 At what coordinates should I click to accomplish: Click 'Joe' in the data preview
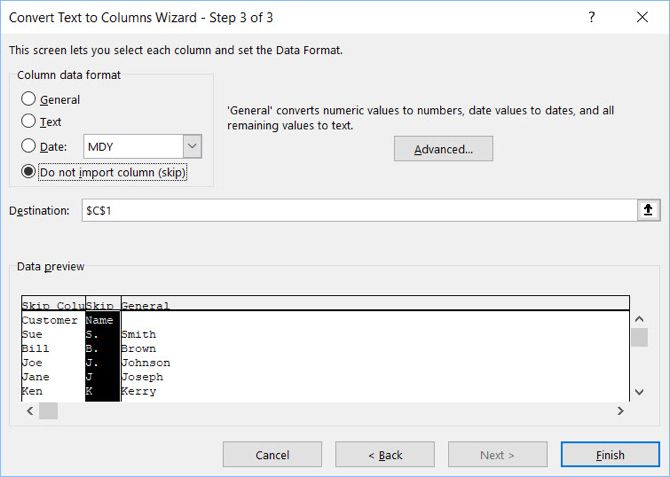[x=32, y=362]
